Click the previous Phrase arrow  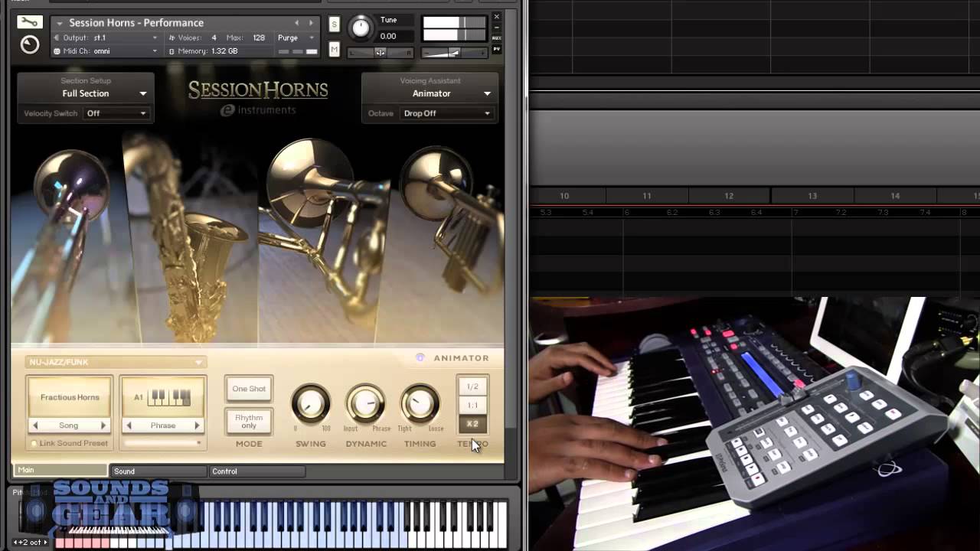(129, 425)
